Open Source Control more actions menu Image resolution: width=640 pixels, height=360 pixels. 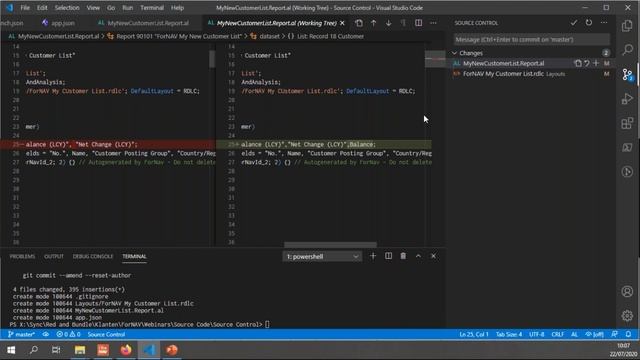tap(604, 23)
